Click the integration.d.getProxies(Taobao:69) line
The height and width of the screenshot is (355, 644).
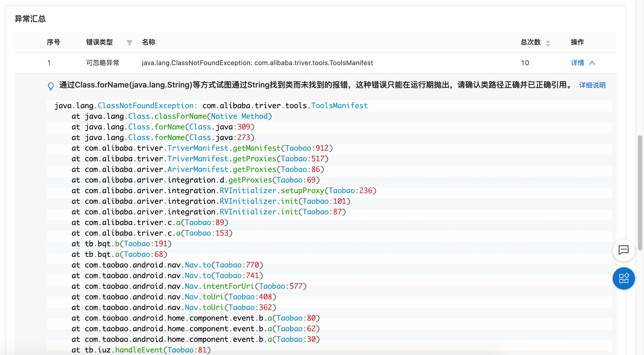coord(195,180)
